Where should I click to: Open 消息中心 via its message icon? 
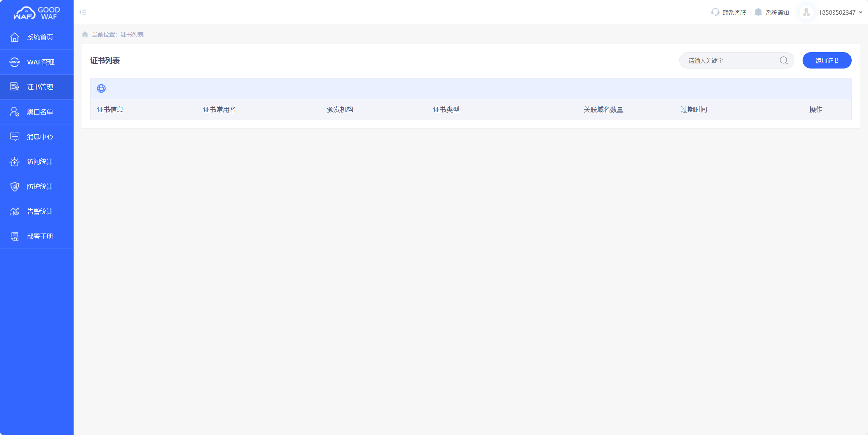[x=15, y=136]
